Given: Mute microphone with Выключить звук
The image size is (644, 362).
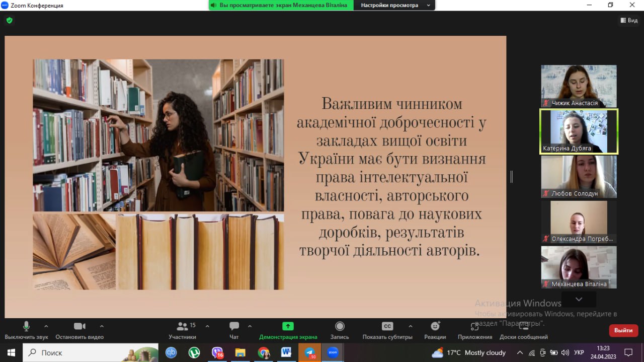Looking at the screenshot, I should [x=26, y=326].
